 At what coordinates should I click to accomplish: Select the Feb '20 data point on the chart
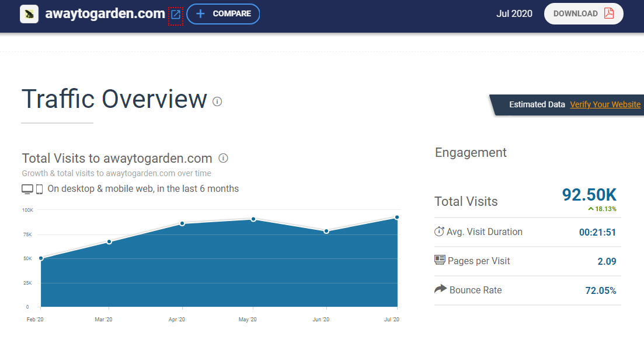(41, 258)
